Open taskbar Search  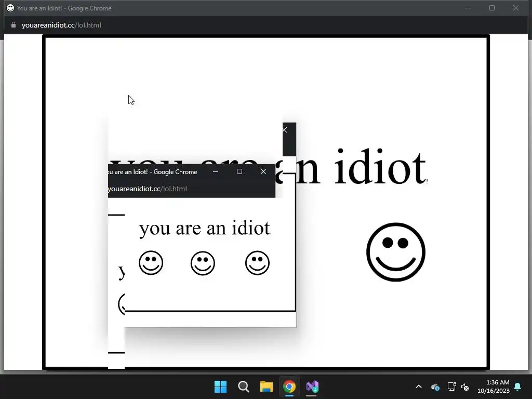tap(243, 387)
